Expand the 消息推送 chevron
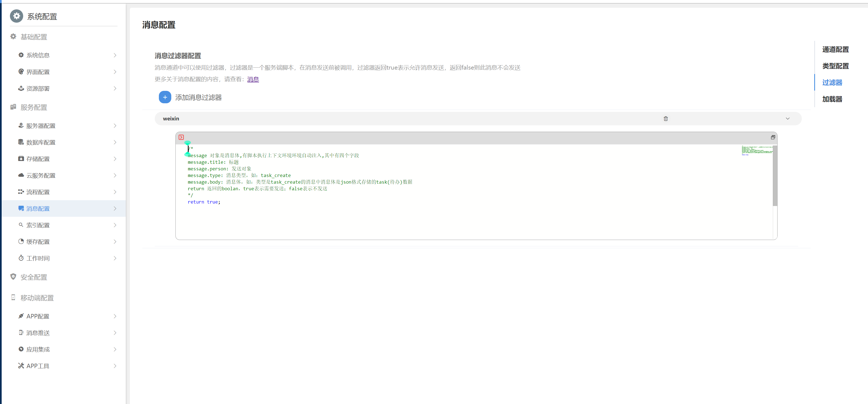The height and width of the screenshot is (404, 868). click(115, 333)
